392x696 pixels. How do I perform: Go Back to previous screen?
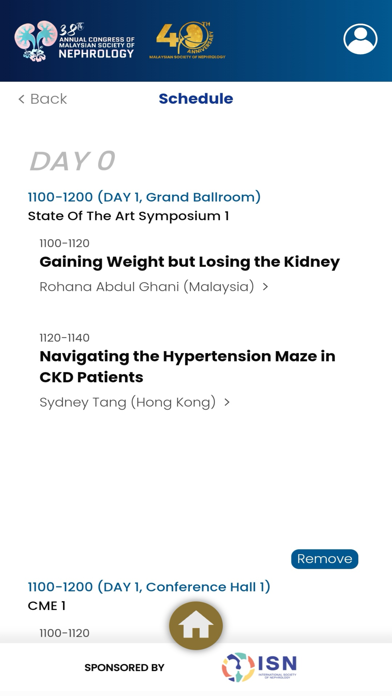[43, 99]
